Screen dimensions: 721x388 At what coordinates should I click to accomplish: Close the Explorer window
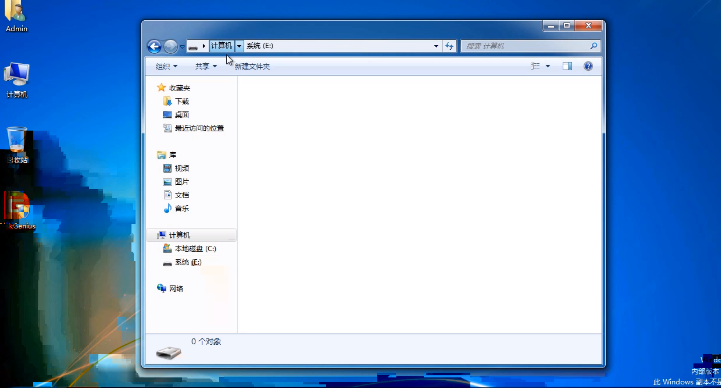tap(589, 26)
